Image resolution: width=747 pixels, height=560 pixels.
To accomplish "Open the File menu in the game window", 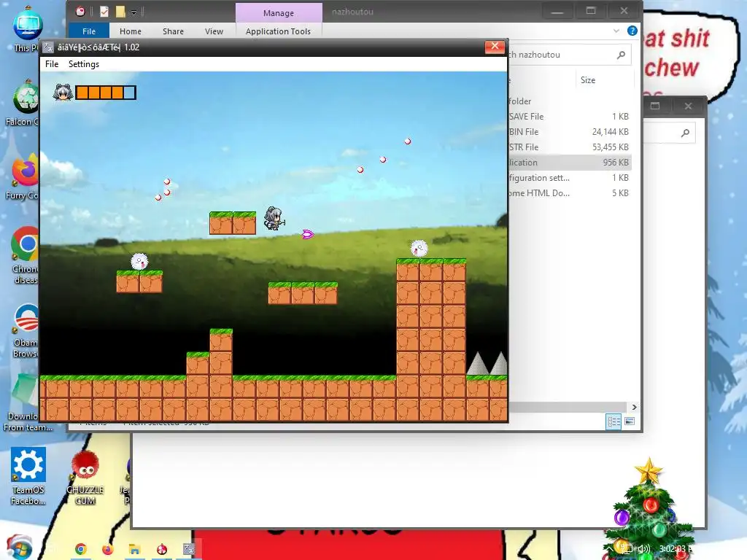I will [52, 64].
